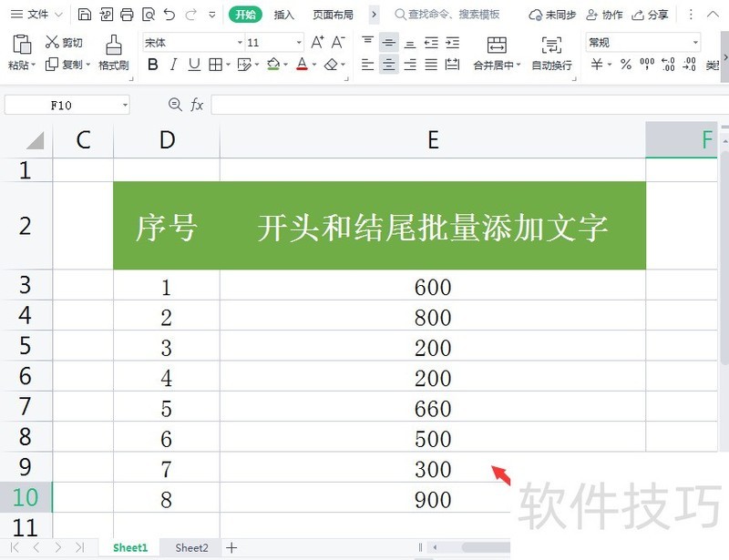Select the 开始 ribbon tab

[x=245, y=15]
